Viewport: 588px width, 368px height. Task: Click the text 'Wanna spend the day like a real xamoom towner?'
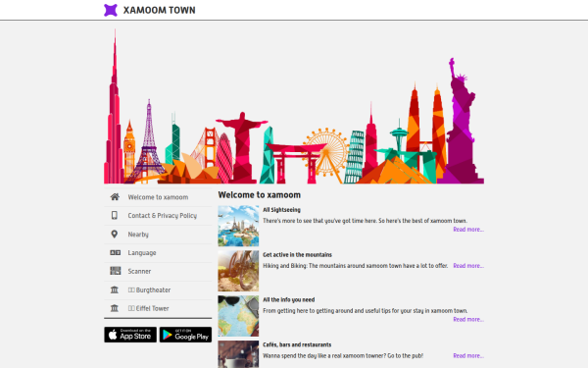pos(324,356)
